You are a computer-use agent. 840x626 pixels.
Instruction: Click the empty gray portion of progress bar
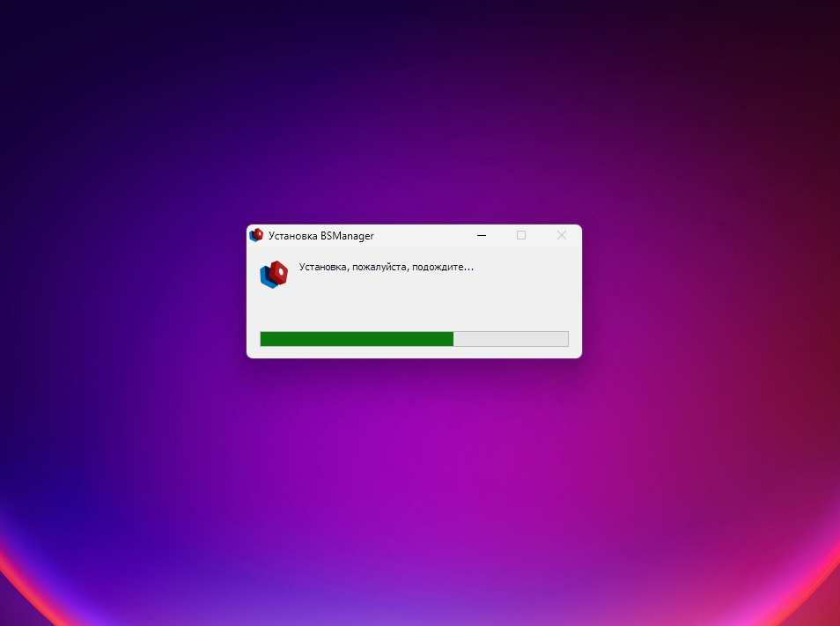point(511,339)
